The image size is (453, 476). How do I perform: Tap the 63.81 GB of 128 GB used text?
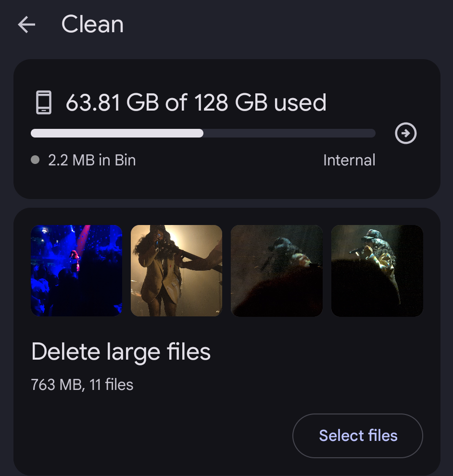[x=196, y=102]
